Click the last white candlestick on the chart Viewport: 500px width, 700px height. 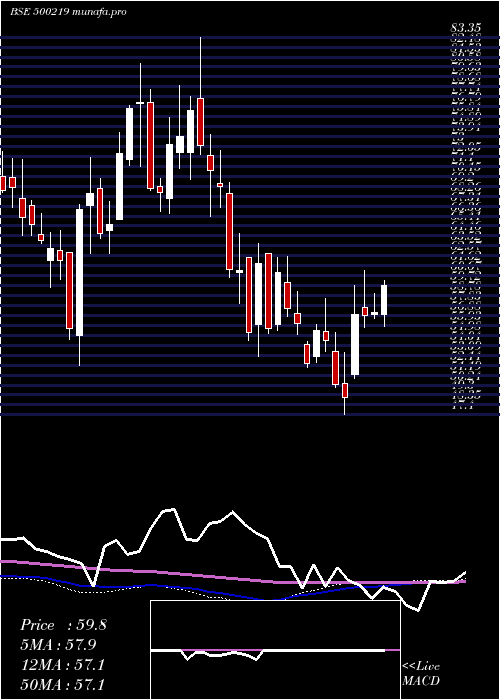click(x=384, y=300)
